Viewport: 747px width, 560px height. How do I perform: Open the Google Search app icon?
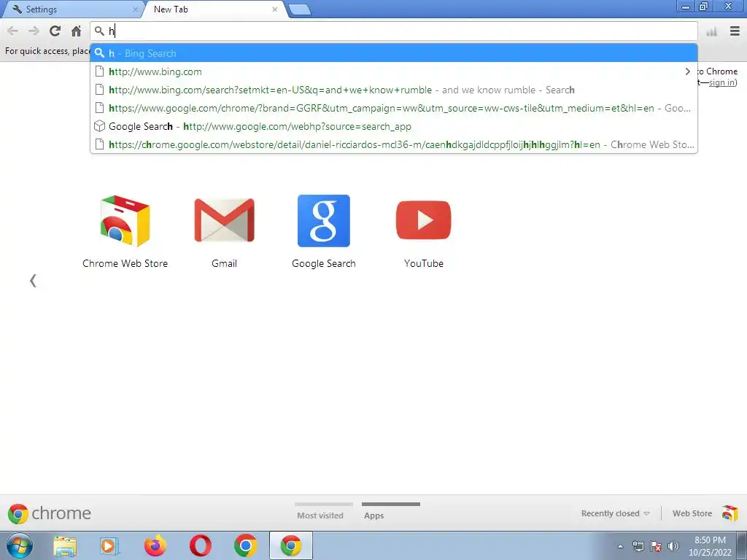click(x=323, y=231)
